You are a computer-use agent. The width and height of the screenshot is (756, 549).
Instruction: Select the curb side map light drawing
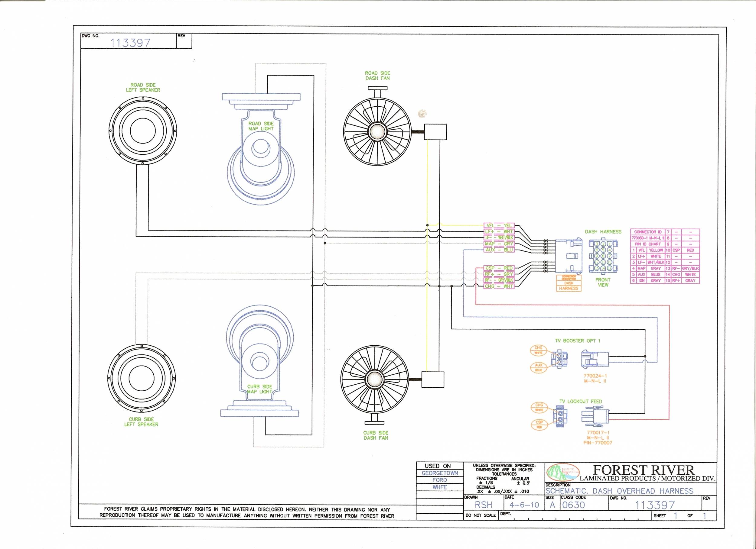[260, 361]
